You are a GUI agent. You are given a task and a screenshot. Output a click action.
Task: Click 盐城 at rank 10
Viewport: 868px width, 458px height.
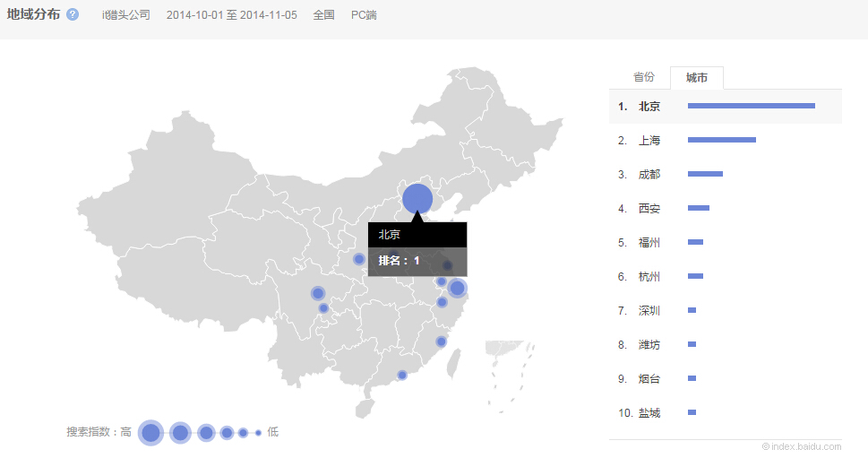click(x=649, y=413)
